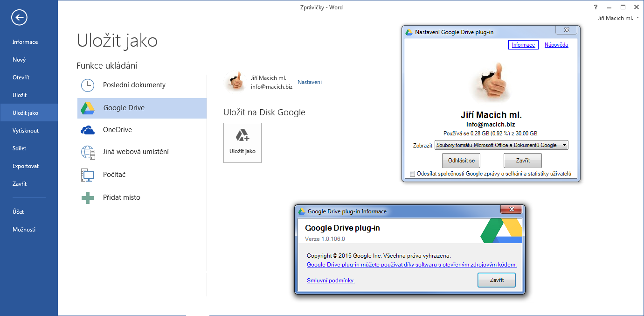Open the Smluvní podmínky link
The height and width of the screenshot is (316, 644).
330,280
